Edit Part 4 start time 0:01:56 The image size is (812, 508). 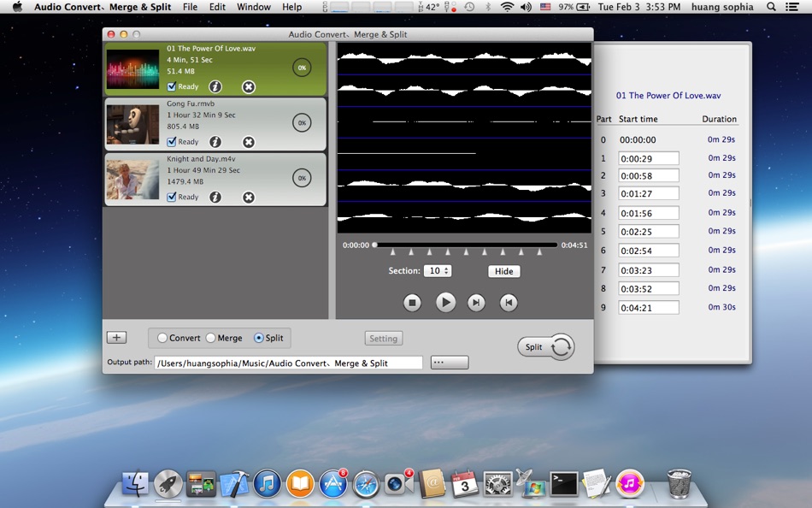(x=649, y=213)
